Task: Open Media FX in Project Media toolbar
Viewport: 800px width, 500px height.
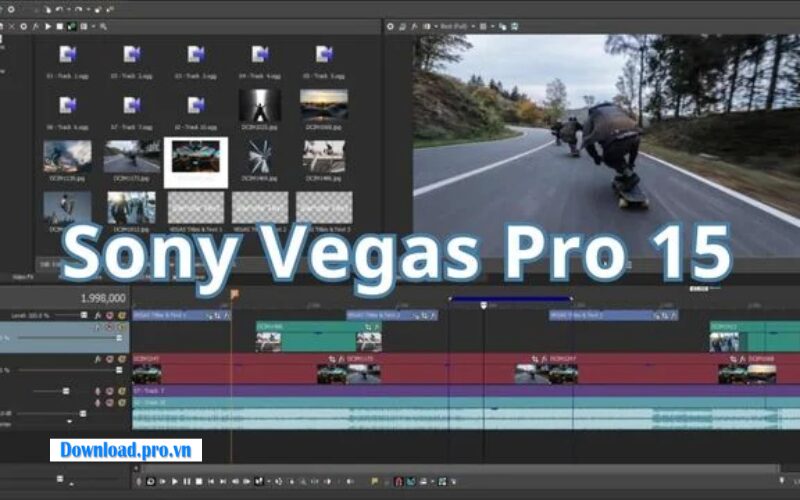Action: click(x=36, y=27)
